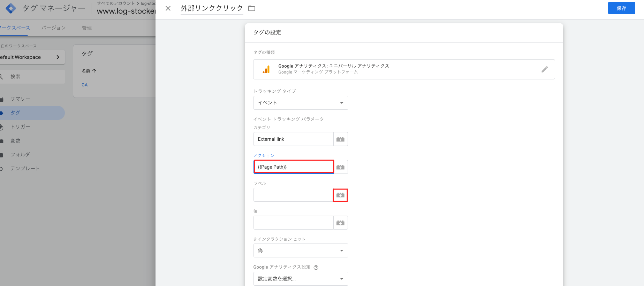This screenshot has width=644, height=286.
Task: Show help for Google アナリティクス設定
Action: pyautogui.click(x=316, y=268)
